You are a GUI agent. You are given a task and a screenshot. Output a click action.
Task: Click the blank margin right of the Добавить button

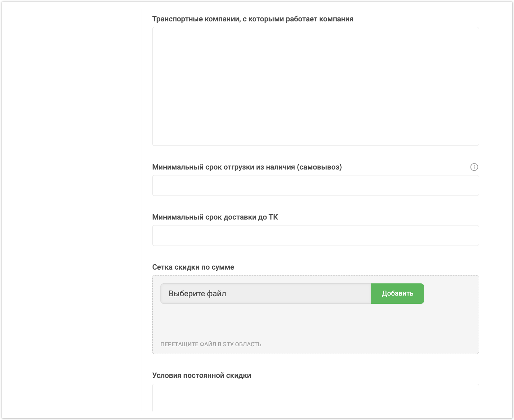pyautogui.click(x=451, y=294)
